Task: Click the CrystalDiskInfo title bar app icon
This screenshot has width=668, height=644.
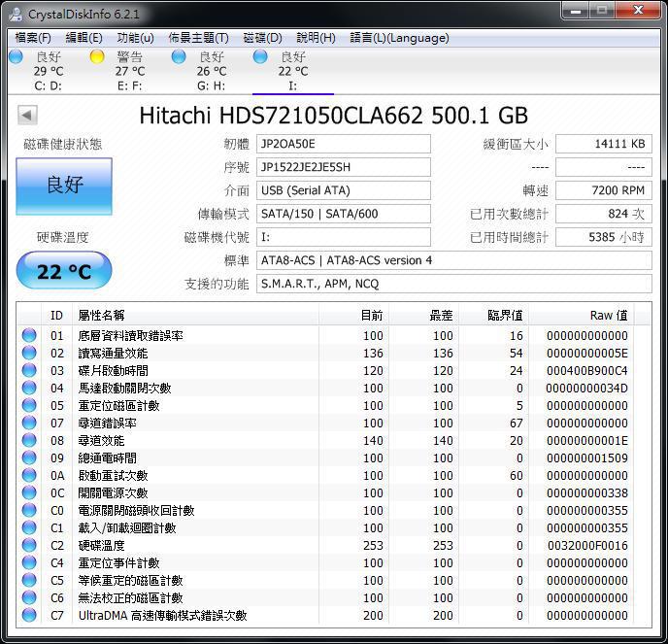Action: [x=17, y=14]
